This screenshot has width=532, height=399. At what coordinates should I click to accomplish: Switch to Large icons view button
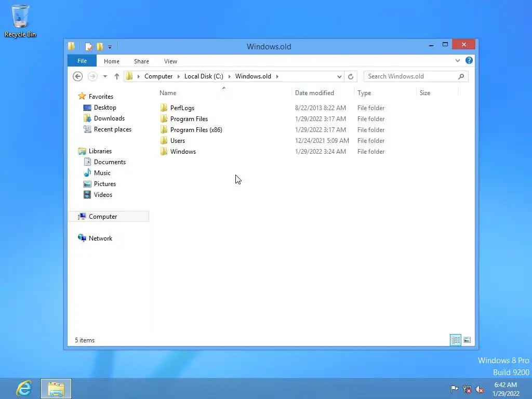pyautogui.click(x=467, y=340)
